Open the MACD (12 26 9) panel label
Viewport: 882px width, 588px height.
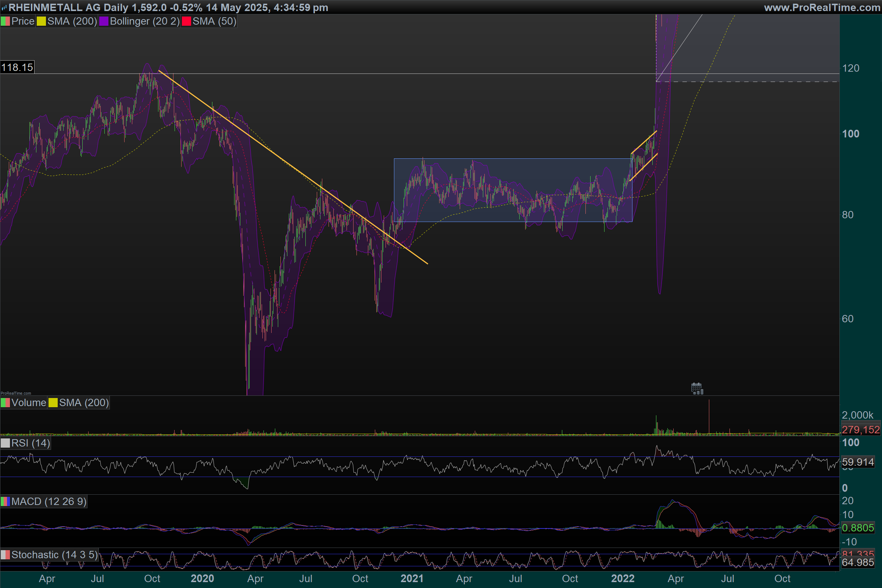[x=49, y=501]
